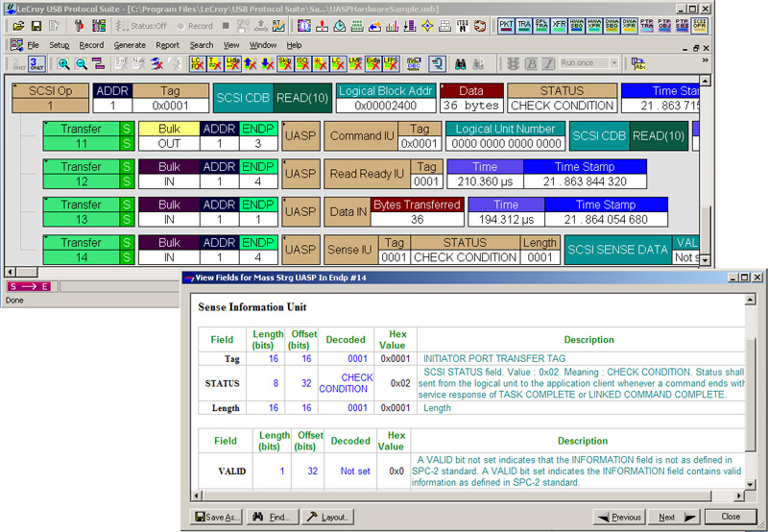Image resolution: width=768 pixels, height=532 pixels.
Task: Open the Generate menu
Action: tap(130, 45)
